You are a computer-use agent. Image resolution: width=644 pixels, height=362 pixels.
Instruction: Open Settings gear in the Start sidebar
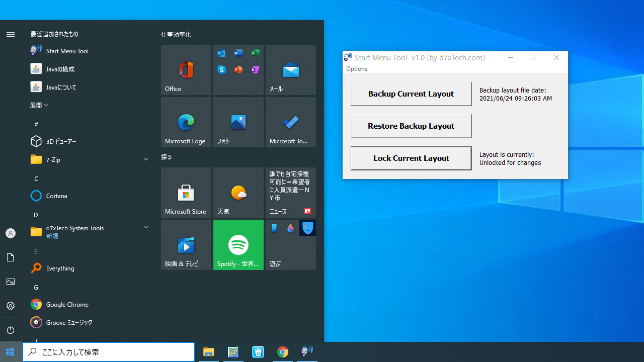[11, 306]
